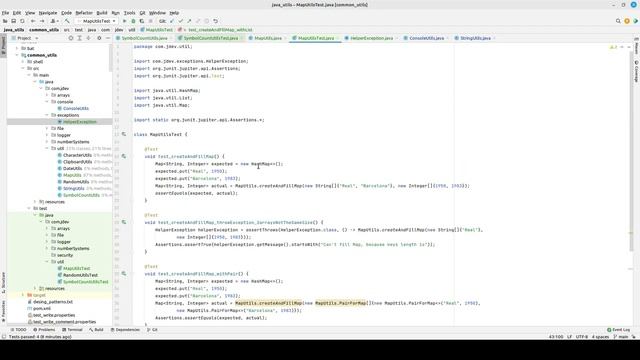640x360 pixels.
Task: Click the Git update project arrow icon
Action: (x=172, y=21)
